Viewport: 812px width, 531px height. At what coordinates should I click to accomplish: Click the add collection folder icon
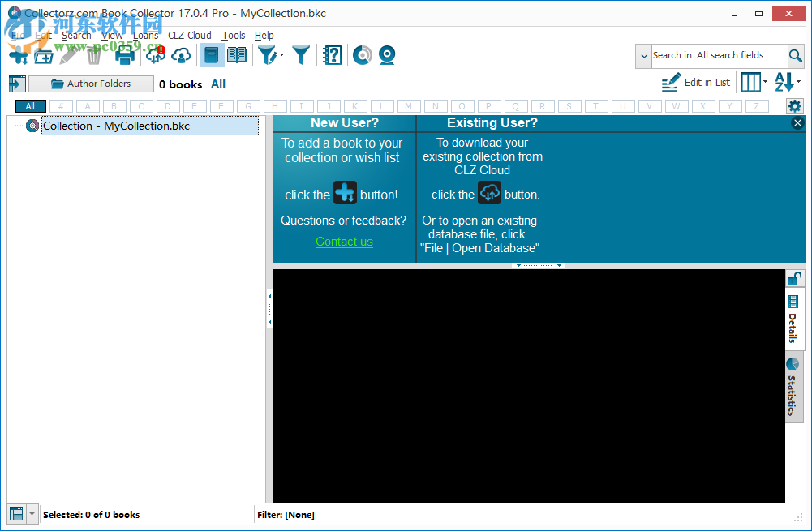[44, 56]
